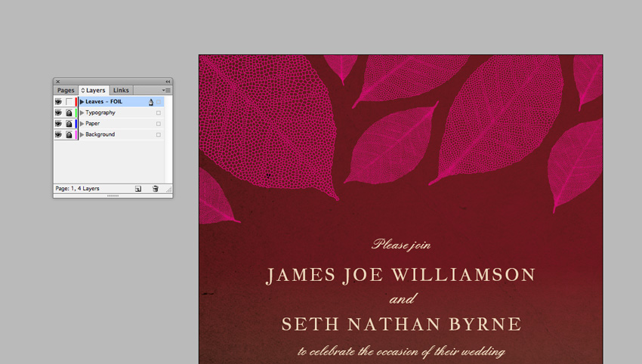Click 'Please join' text on invitation
Viewport: 642px width, 364px height.
pos(401,245)
